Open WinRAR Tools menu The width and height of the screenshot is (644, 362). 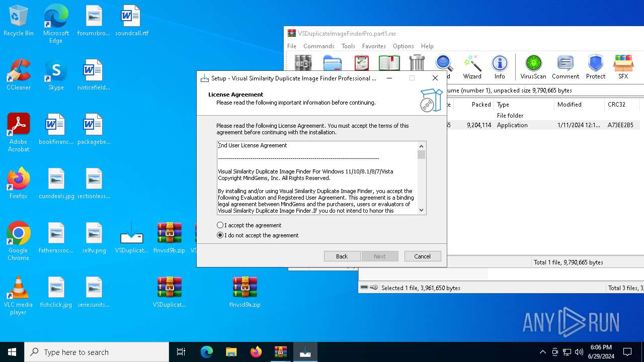click(x=348, y=46)
